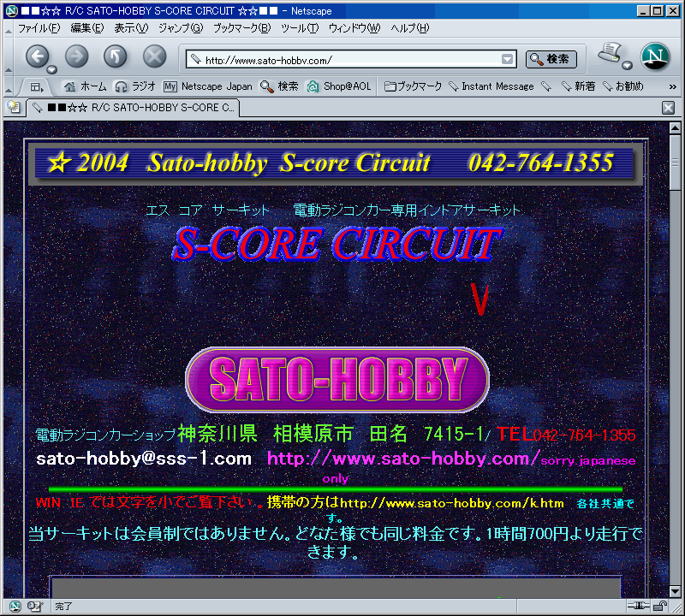Viewport: 685px width, 616px height.
Task: Click the bookmark icon left of the URL
Action: [196, 59]
